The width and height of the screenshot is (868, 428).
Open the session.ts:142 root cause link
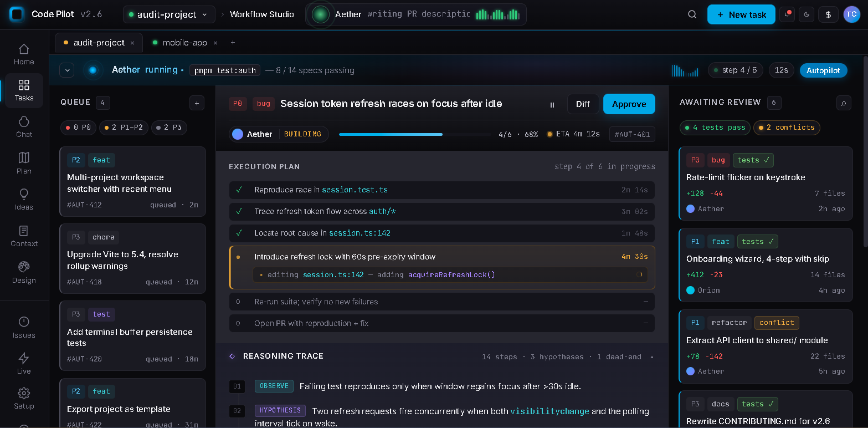[x=359, y=233]
